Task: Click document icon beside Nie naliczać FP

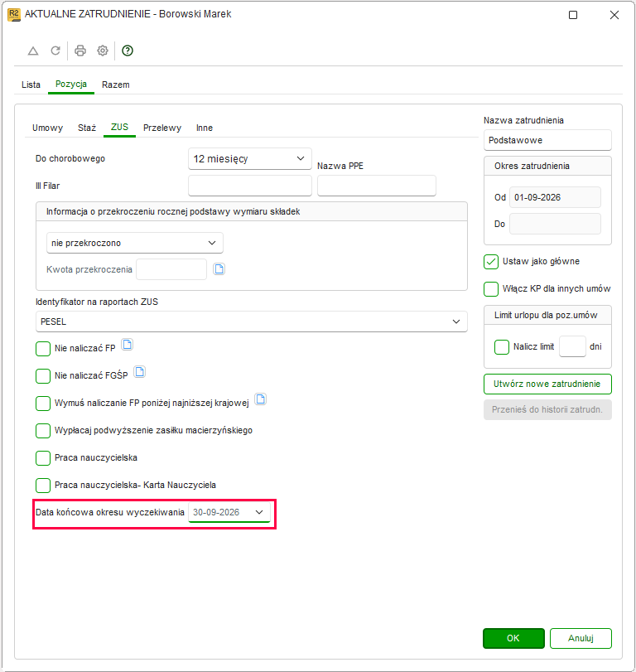Action: pyautogui.click(x=128, y=344)
